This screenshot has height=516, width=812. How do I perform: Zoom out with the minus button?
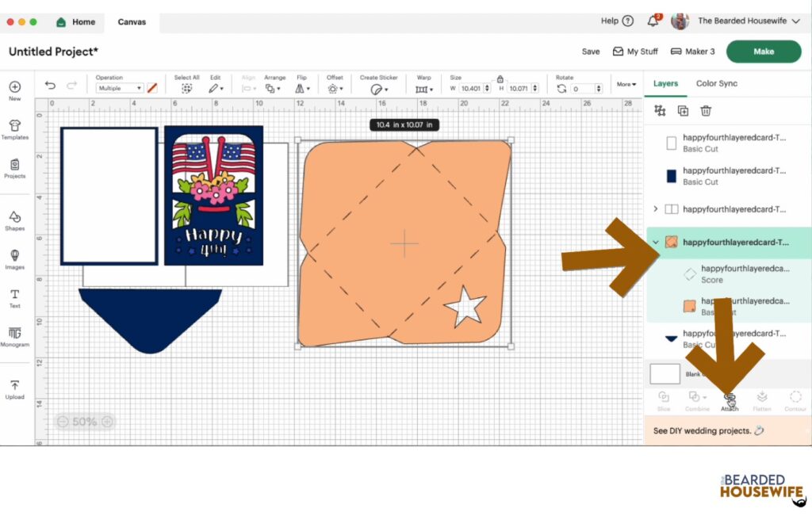(63, 422)
